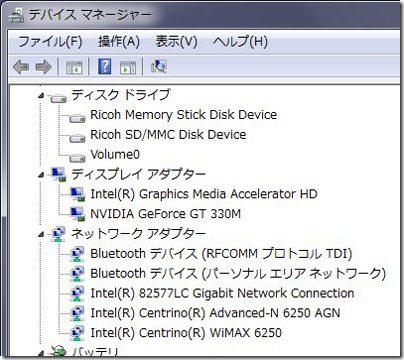Click the デバイス マネージャー window title

click(90, 15)
